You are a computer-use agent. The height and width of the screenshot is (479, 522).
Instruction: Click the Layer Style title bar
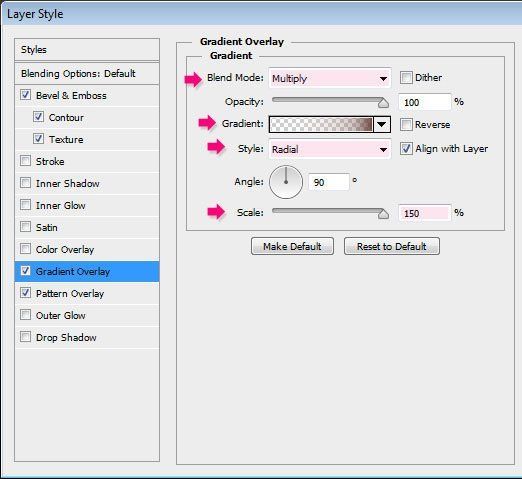[x=261, y=14]
